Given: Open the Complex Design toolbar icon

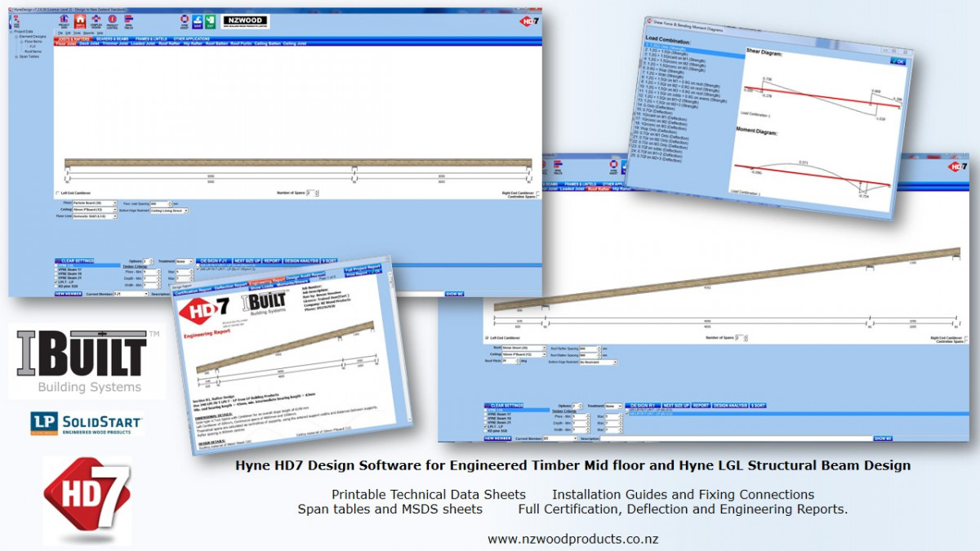Looking at the screenshot, I should point(96,20).
